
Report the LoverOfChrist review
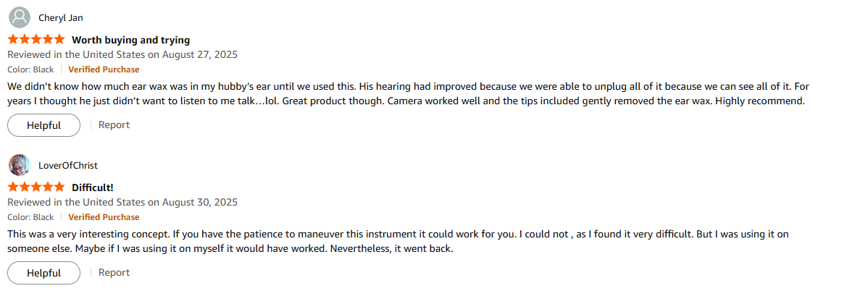point(114,272)
